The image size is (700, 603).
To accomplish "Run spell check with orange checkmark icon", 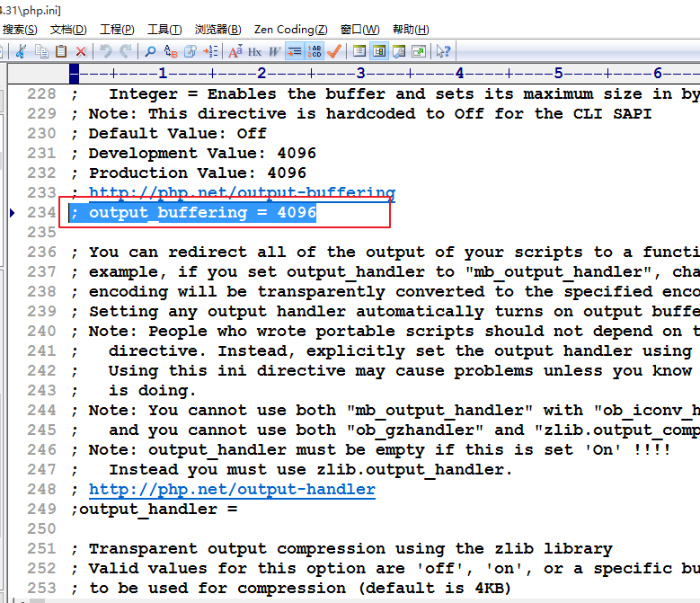I will pos(334,51).
